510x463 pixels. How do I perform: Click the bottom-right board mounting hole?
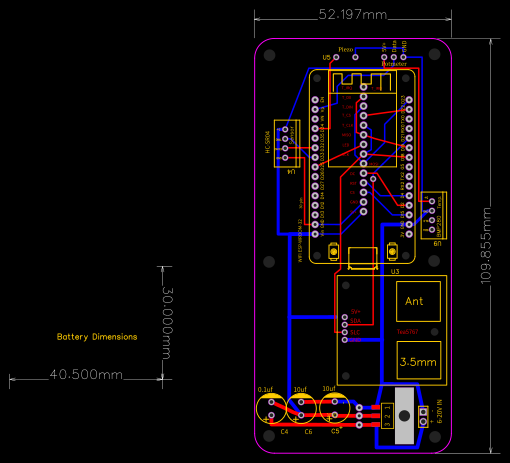pos(435,436)
